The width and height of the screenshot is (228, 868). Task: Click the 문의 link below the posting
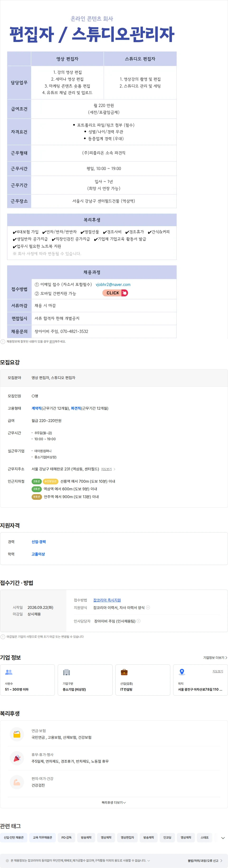pos(52,341)
